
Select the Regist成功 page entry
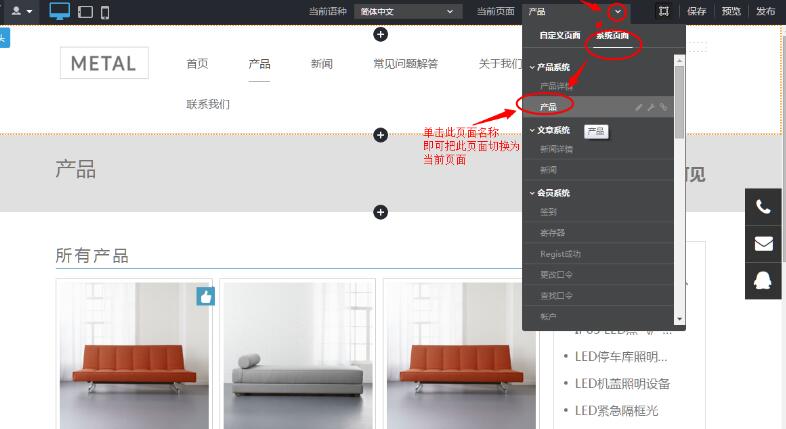[560, 254]
